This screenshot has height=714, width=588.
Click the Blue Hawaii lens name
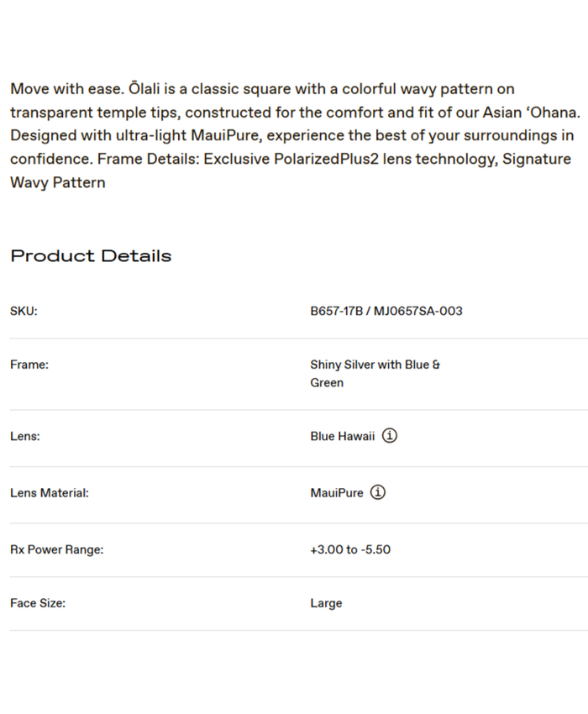coord(342,436)
